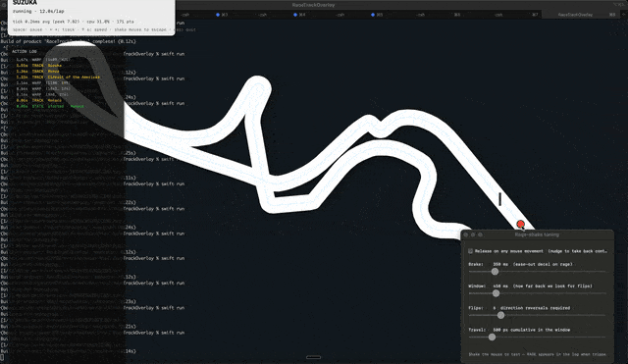Click the grip handle at the terminal's bottom edge
Screen dimensions: 628x364
(x=314, y=357)
